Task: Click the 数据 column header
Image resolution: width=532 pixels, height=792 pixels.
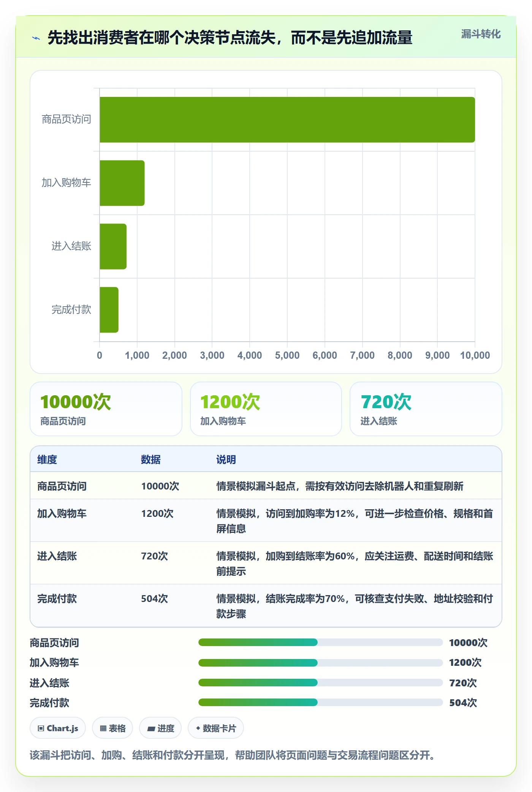Action: click(151, 459)
